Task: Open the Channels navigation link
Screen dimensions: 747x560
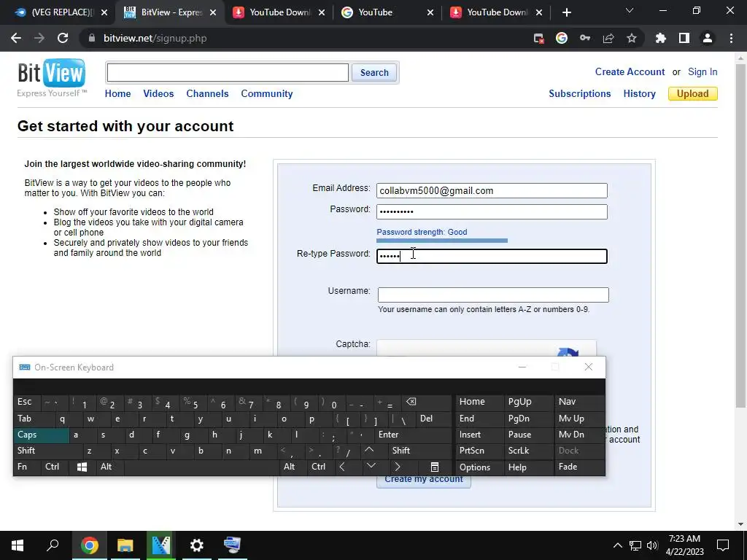Action: click(207, 94)
